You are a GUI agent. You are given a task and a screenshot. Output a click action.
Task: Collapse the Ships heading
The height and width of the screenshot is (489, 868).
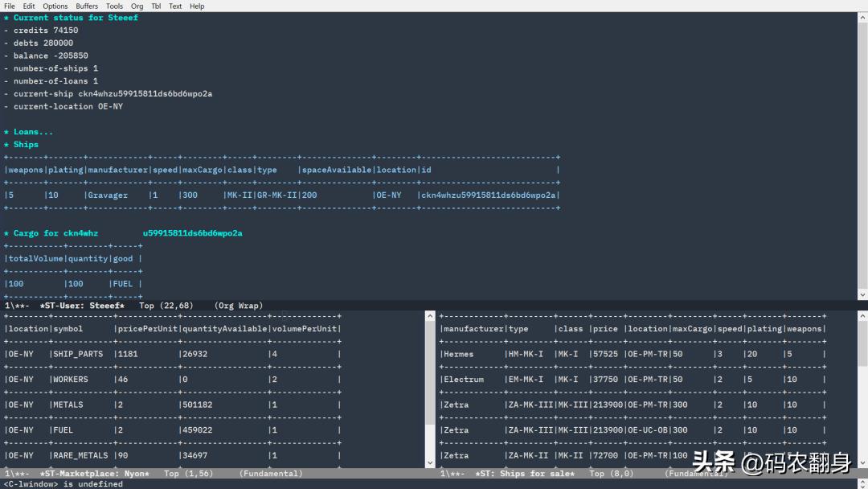[26, 145]
